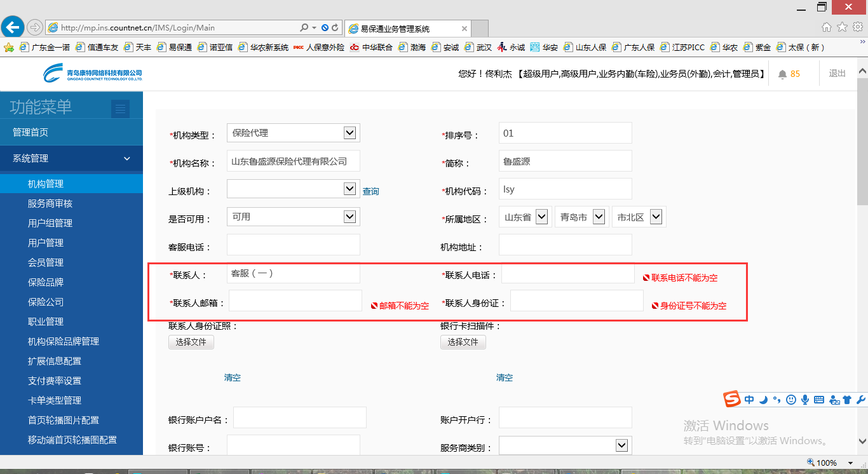Click the 联系人邮箱 input field
This screenshot has width=868, height=474.
[295, 301]
